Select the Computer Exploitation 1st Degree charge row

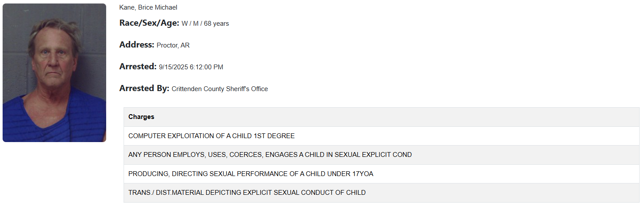click(211, 136)
